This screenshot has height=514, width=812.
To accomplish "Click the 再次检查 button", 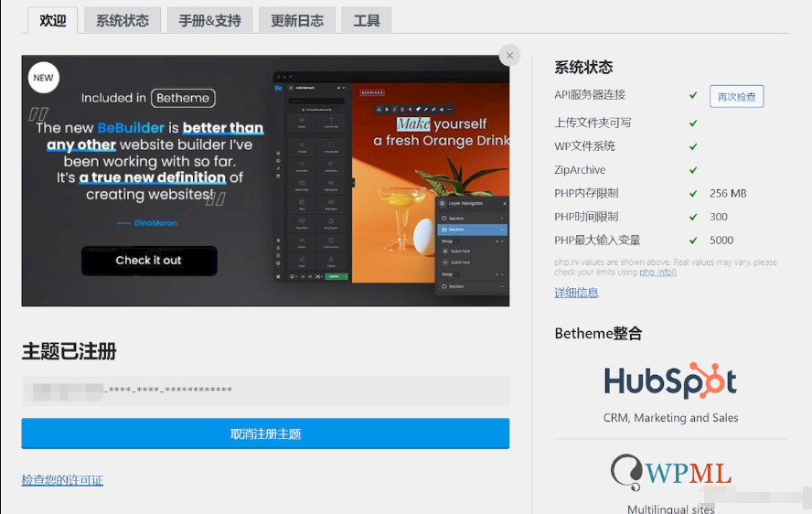I will click(736, 97).
